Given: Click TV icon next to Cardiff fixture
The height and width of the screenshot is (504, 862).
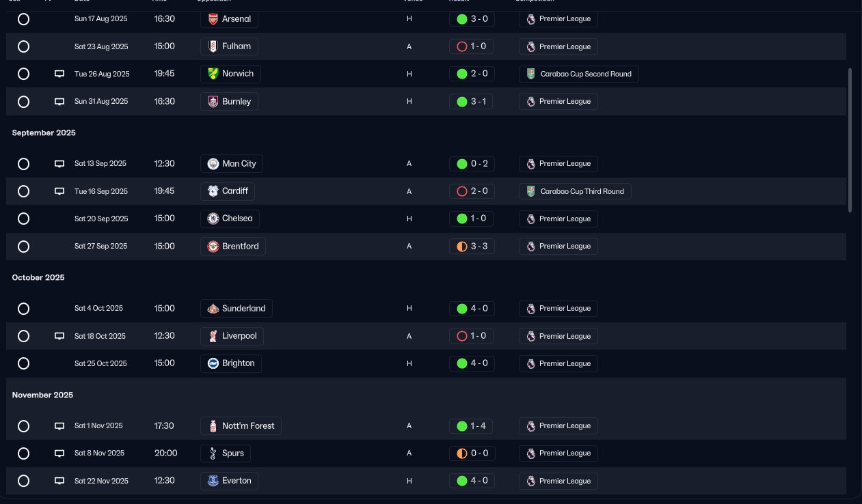Looking at the screenshot, I should click(59, 191).
